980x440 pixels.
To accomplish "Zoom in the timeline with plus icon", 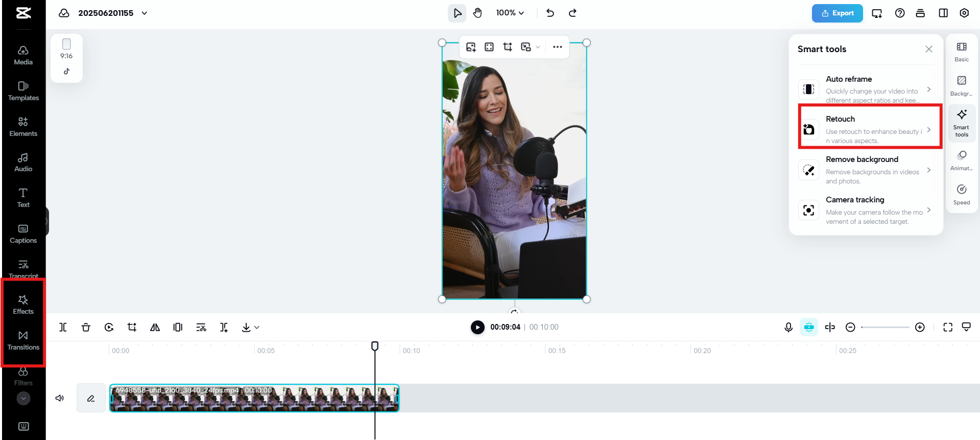I will [x=920, y=327].
